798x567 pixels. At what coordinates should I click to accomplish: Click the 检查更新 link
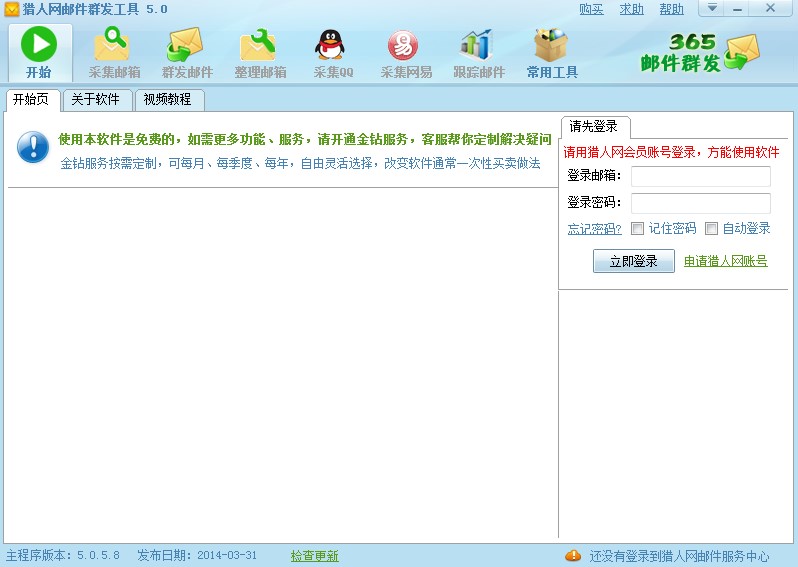[315, 556]
